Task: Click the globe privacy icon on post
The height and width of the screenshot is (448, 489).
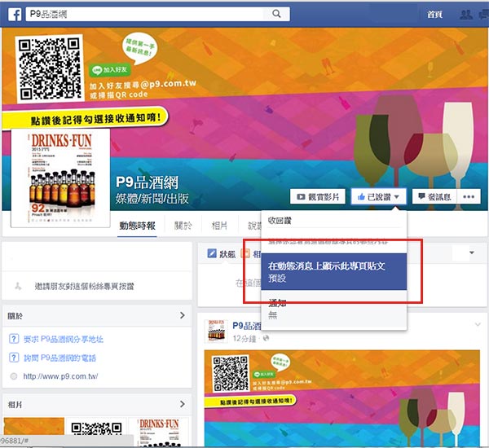Action: tap(266, 338)
